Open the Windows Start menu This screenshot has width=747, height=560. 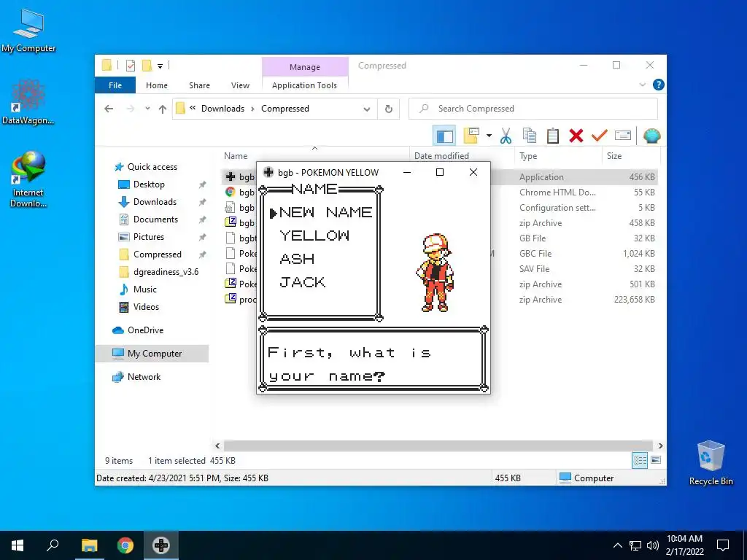[x=18, y=545]
